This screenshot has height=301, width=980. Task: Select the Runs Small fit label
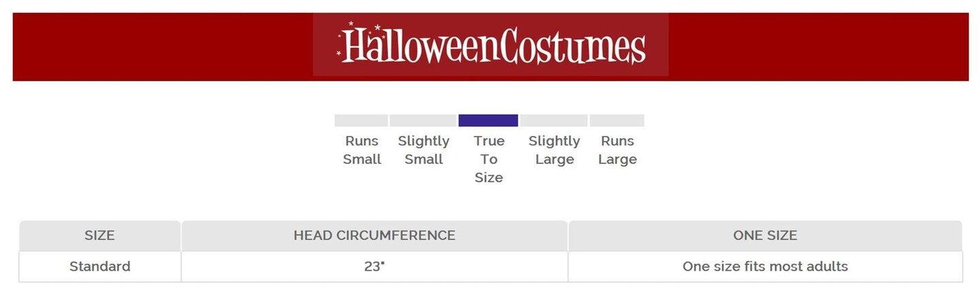click(x=361, y=150)
